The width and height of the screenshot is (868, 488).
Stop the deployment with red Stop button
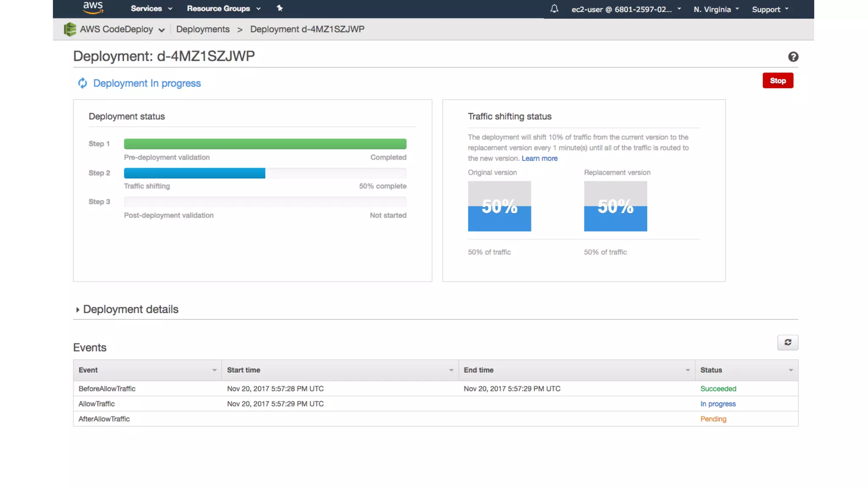coord(777,80)
